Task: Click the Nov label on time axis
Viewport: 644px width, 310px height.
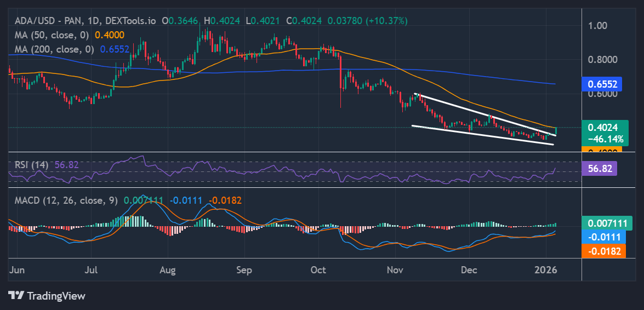Action: click(x=395, y=270)
